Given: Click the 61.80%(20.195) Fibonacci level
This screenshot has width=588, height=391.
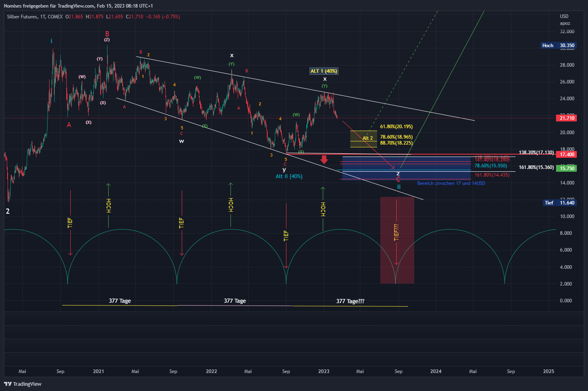Looking at the screenshot, I should coord(396,127).
